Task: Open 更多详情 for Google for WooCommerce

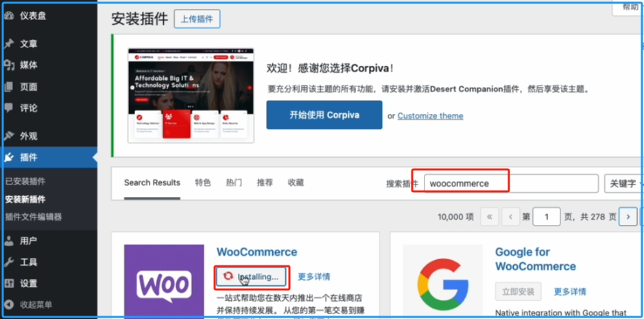Action: click(x=570, y=292)
